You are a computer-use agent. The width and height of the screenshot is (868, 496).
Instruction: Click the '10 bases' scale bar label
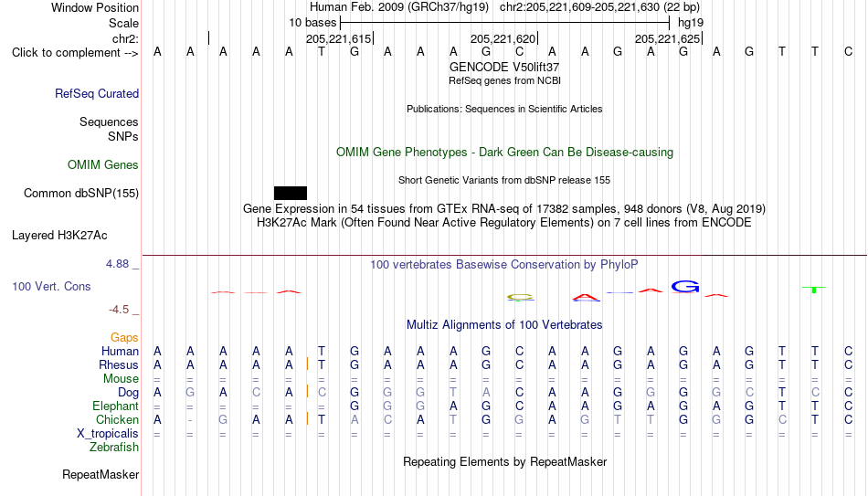pos(312,23)
